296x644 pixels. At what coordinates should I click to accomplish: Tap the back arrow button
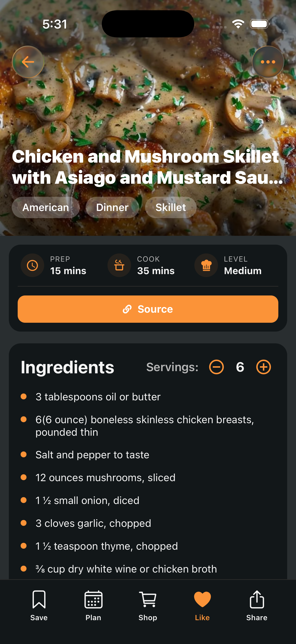28,62
